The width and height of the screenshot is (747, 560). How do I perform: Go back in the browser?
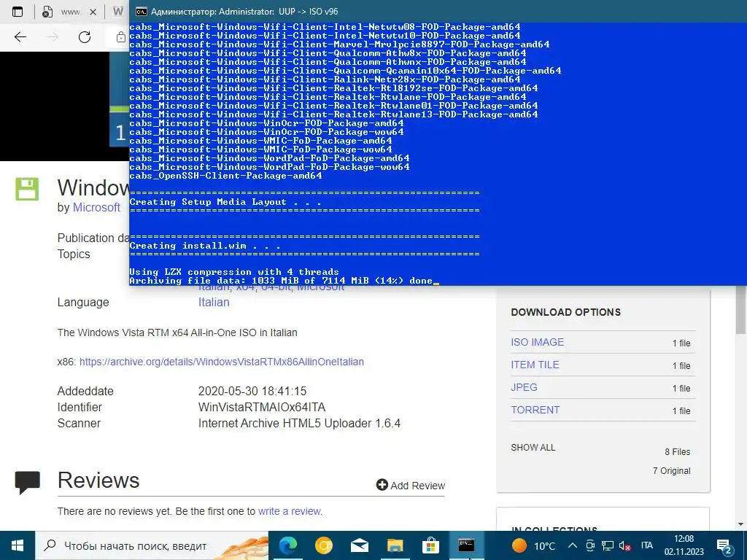coord(20,37)
